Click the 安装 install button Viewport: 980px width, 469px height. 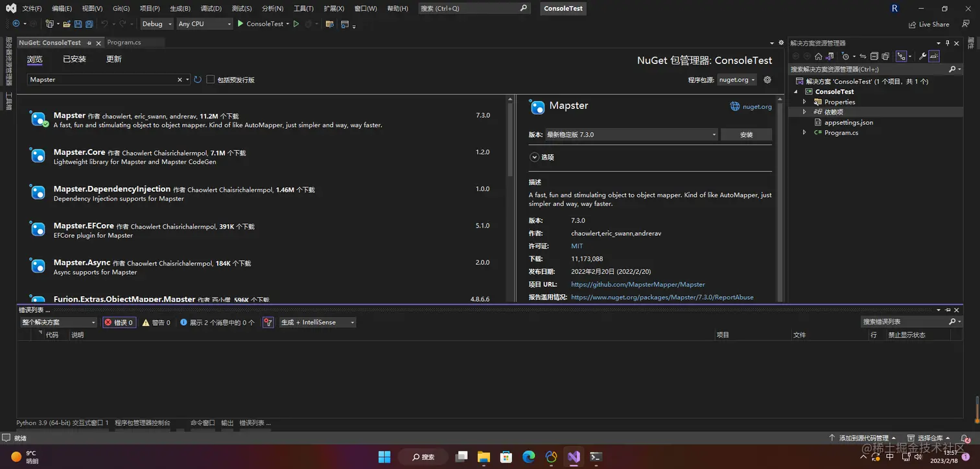tap(746, 135)
